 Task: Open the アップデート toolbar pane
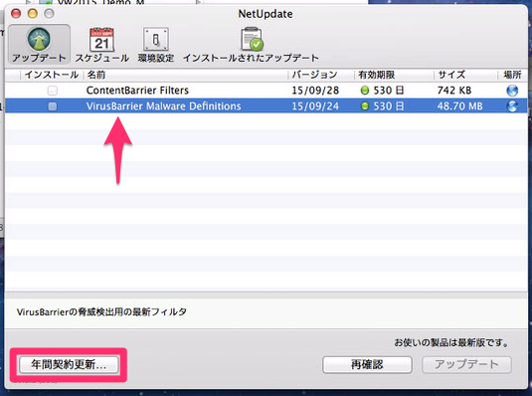click(39, 44)
